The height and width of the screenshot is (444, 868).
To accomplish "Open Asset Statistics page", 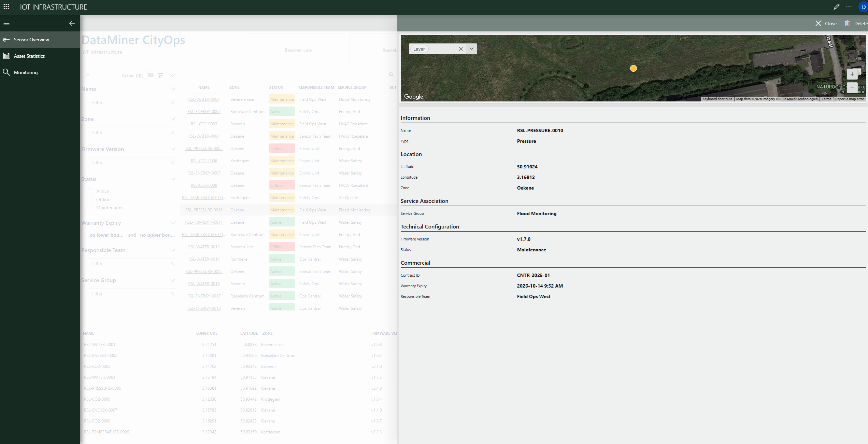I will click(29, 56).
